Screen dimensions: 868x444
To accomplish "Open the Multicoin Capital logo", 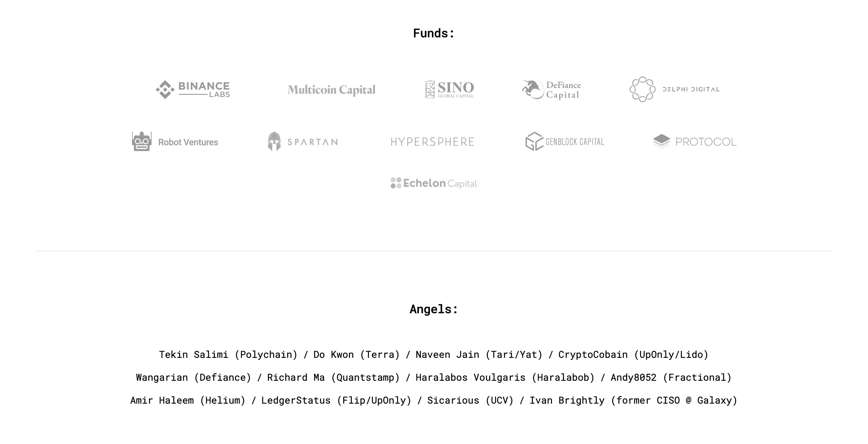I will (x=331, y=90).
